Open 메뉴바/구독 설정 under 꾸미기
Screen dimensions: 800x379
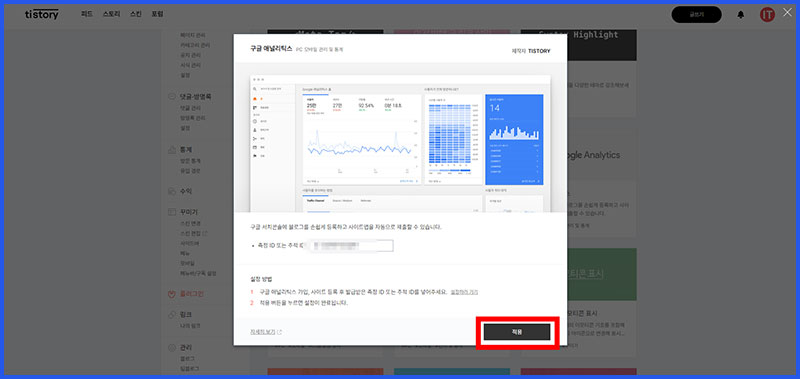coord(198,273)
